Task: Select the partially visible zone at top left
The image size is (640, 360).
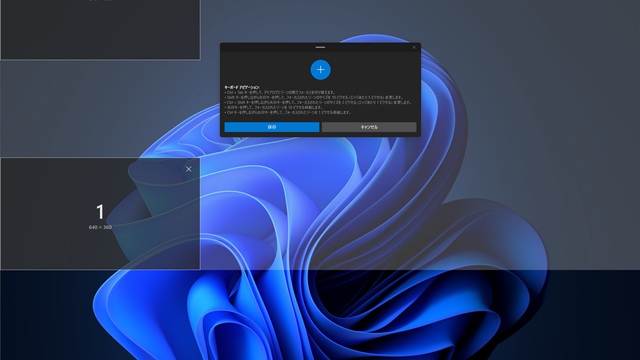Action: [100, 29]
